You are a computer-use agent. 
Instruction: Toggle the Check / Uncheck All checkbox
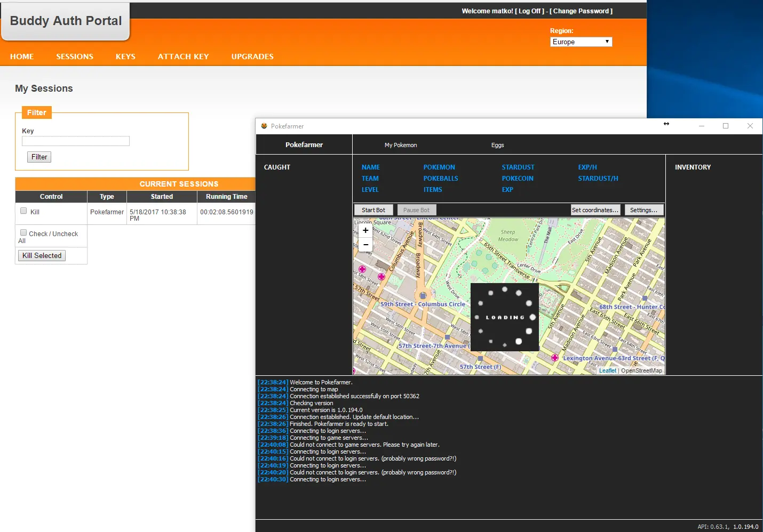(x=23, y=233)
